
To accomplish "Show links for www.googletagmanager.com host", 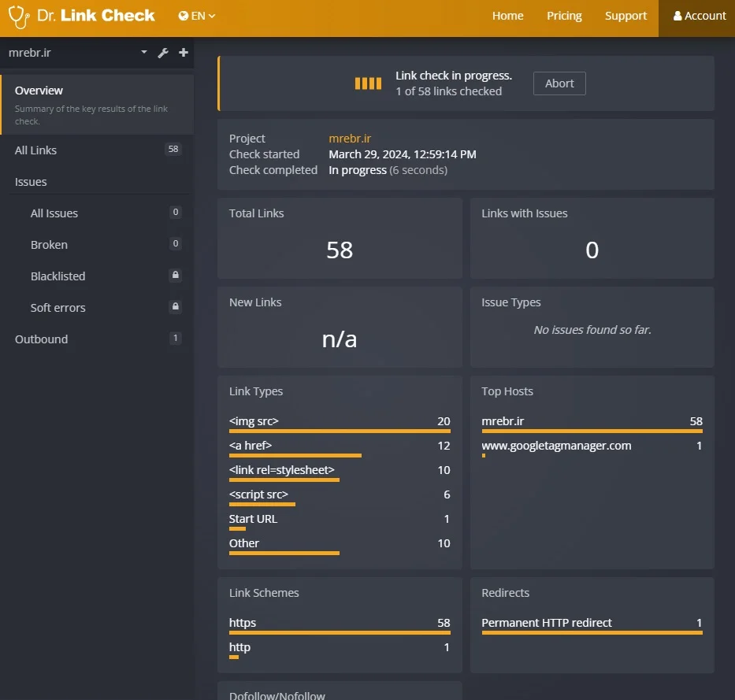I will pos(592,447).
